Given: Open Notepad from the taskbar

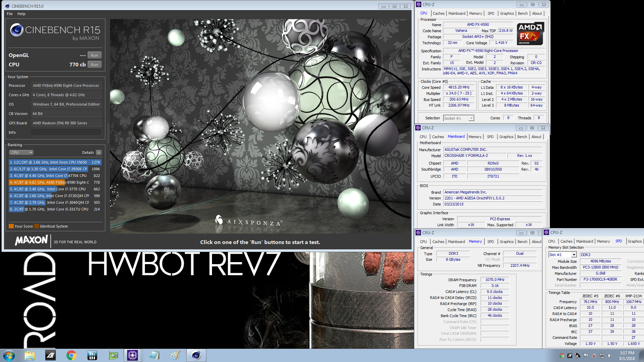Looking at the screenshot, I should click(154, 355).
